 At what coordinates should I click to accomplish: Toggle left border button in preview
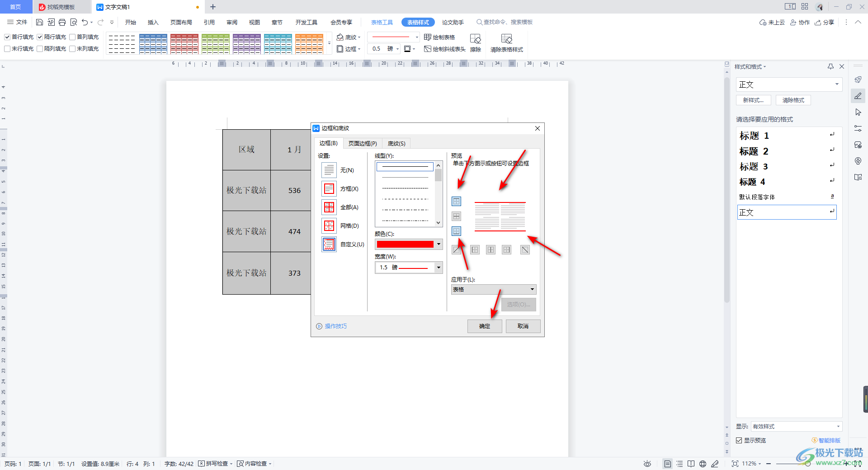click(475, 250)
